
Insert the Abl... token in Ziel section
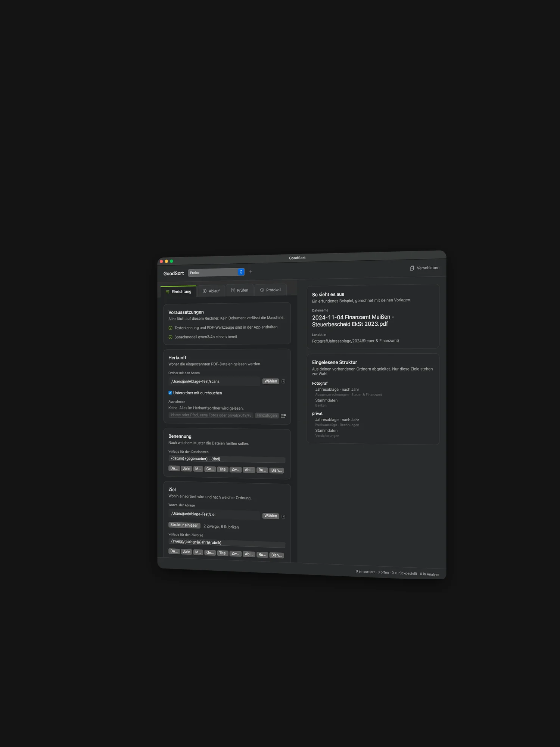[249, 554]
